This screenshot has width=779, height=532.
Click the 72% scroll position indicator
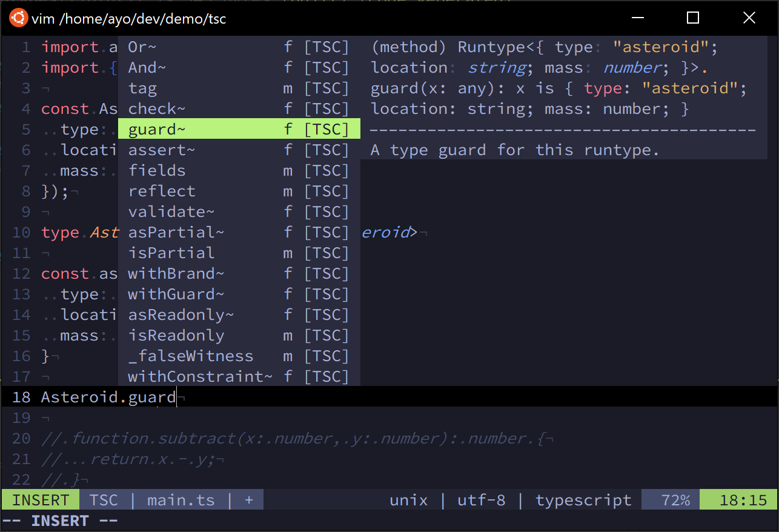tap(675, 499)
